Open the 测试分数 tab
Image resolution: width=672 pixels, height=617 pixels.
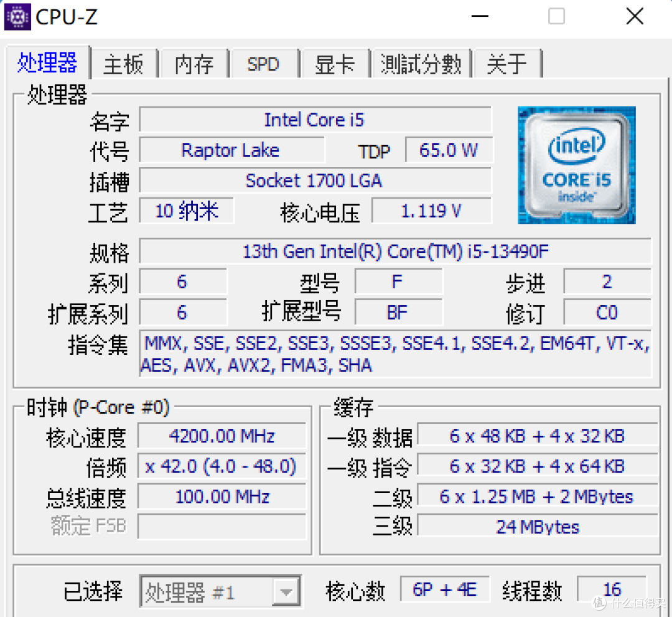point(421,64)
